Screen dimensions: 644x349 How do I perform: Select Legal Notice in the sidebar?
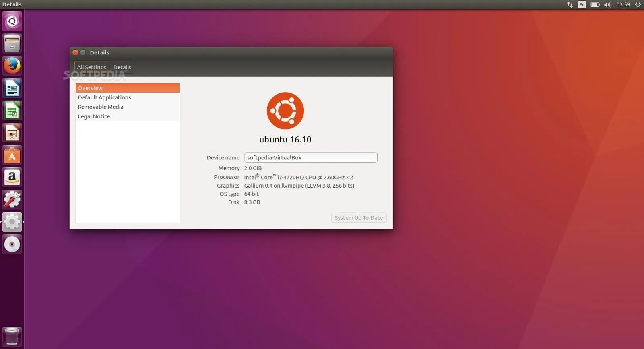128,116
